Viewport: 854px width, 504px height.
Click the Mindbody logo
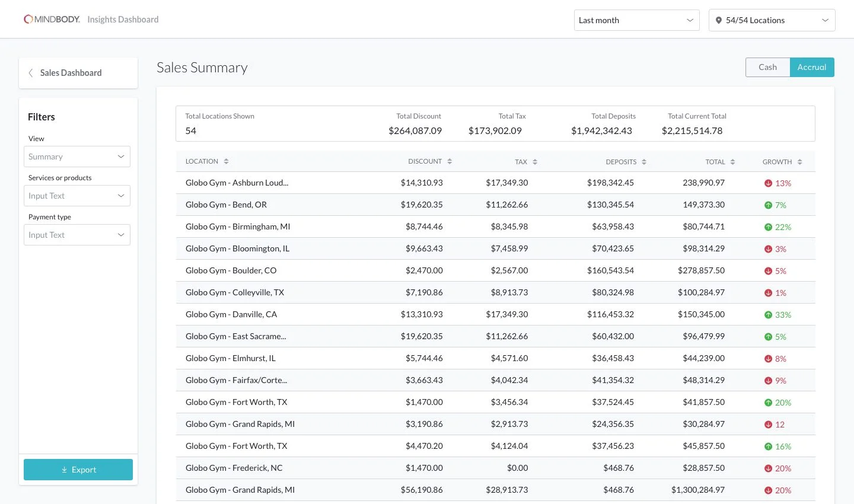tap(52, 20)
